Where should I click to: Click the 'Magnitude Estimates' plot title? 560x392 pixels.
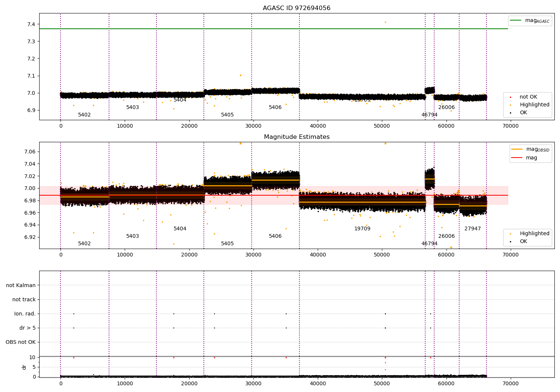tap(296, 137)
